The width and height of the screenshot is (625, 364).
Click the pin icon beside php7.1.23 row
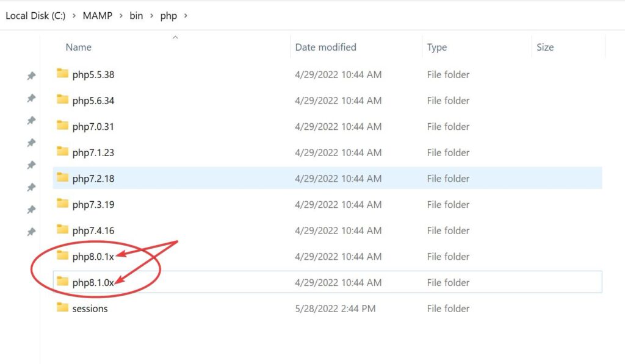(31, 143)
